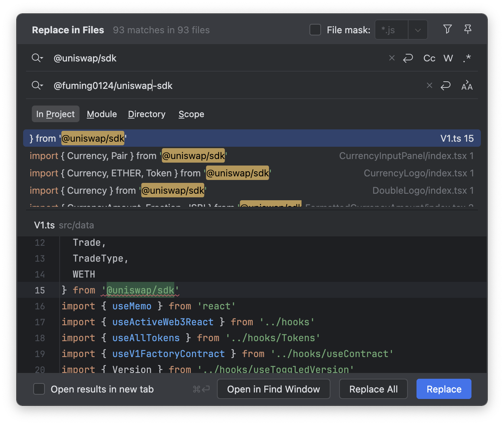Click WETH on preview line 14

coord(84,274)
